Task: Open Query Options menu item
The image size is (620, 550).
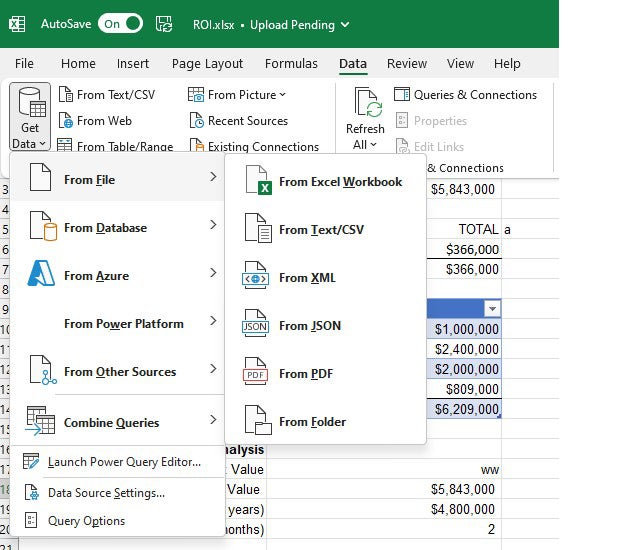Action: 117,521
